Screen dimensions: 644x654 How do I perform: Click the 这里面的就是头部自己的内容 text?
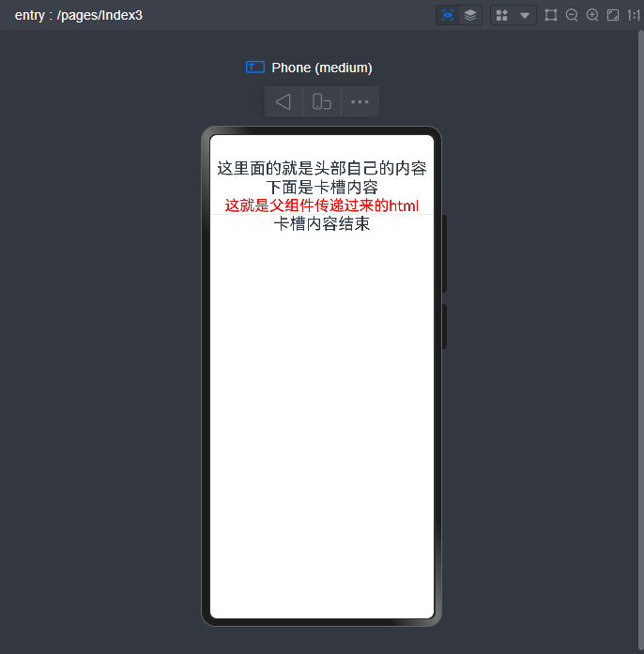click(x=322, y=168)
